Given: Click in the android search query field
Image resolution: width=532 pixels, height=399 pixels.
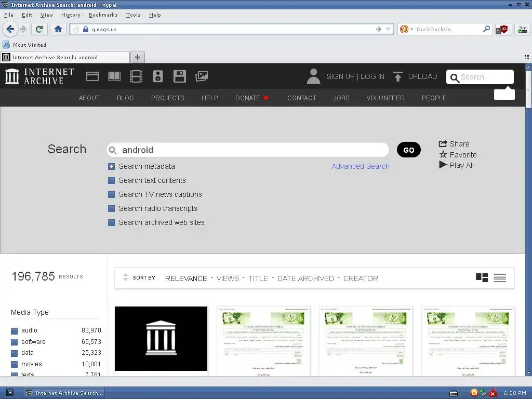Looking at the screenshot, I should [x=248, y=150].
